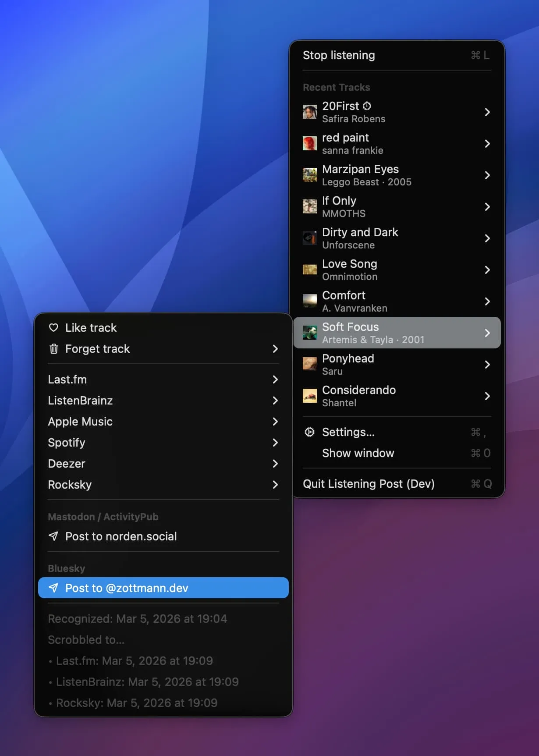Click the Last.fm scrobbled timestamp line

pos(131,661)
